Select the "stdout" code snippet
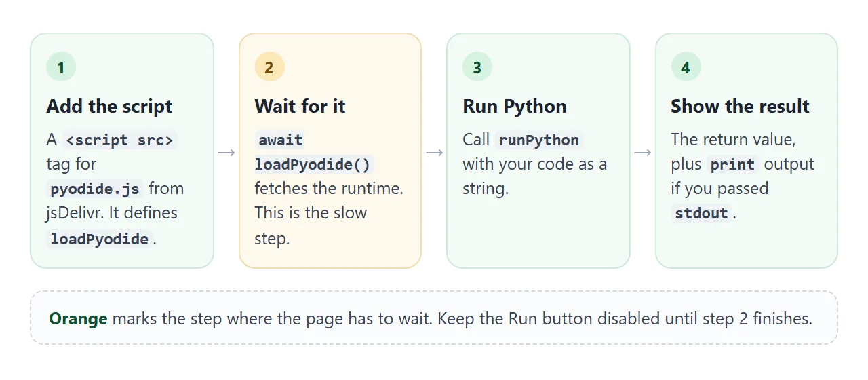The width and height of the screenshot is (868, 380). coord(701,214)
